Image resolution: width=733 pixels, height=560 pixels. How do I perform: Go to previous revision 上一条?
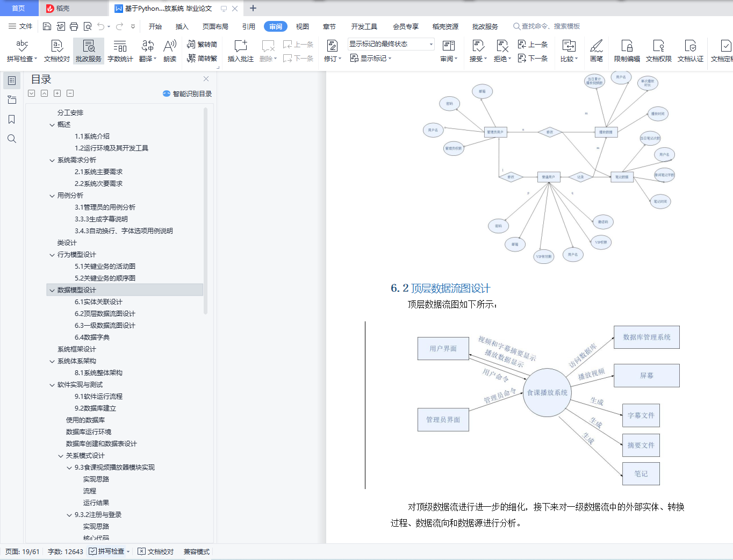(533, 45)
